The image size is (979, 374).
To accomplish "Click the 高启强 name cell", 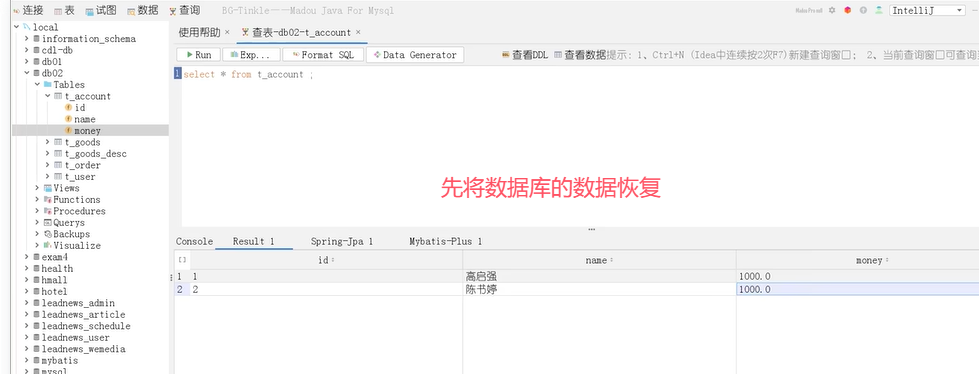I will [x=599, y=276].
